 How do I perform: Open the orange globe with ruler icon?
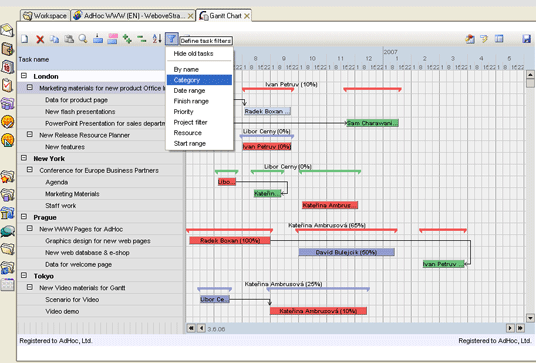[8, 140]
